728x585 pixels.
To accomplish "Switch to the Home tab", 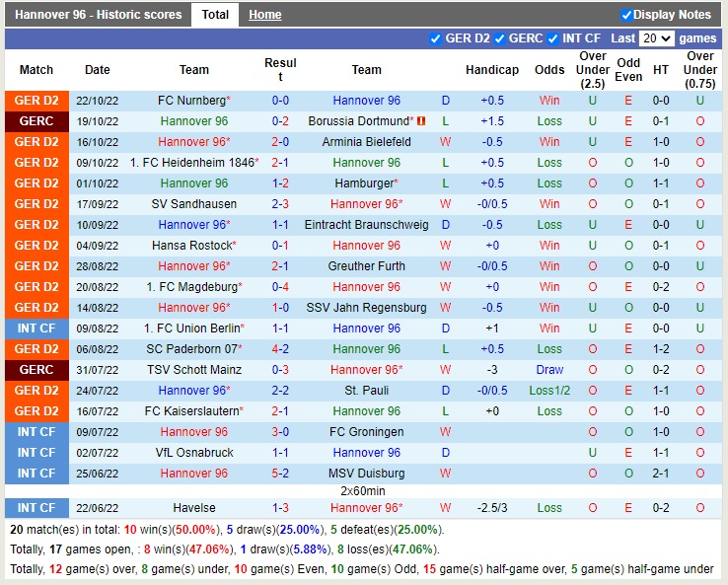I will click(x=264, y=15).
